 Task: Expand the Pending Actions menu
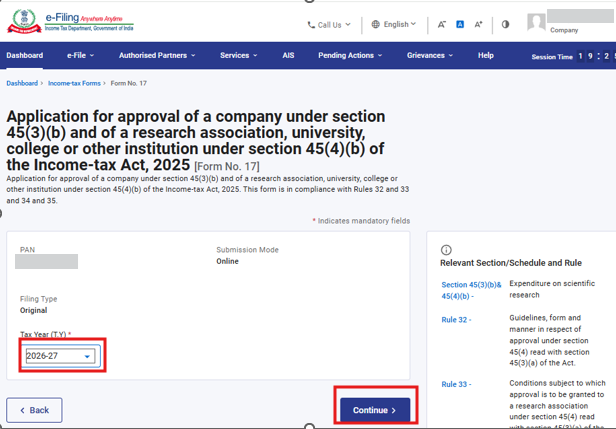coord(350,56)
